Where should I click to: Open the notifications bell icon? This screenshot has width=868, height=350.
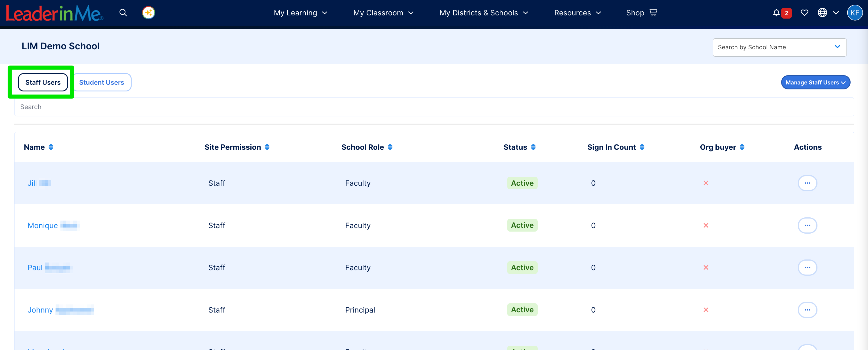click(776, 13)
